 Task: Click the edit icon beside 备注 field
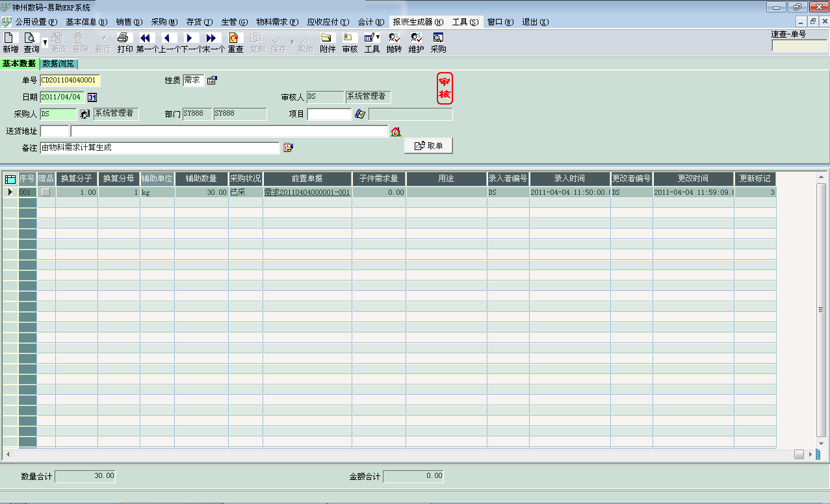pyautogui.click(x=288, y=147)
